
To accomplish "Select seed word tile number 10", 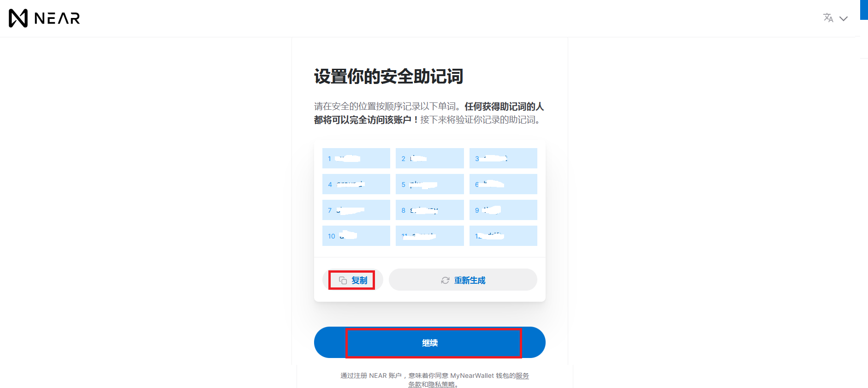I will click(356, 236).
